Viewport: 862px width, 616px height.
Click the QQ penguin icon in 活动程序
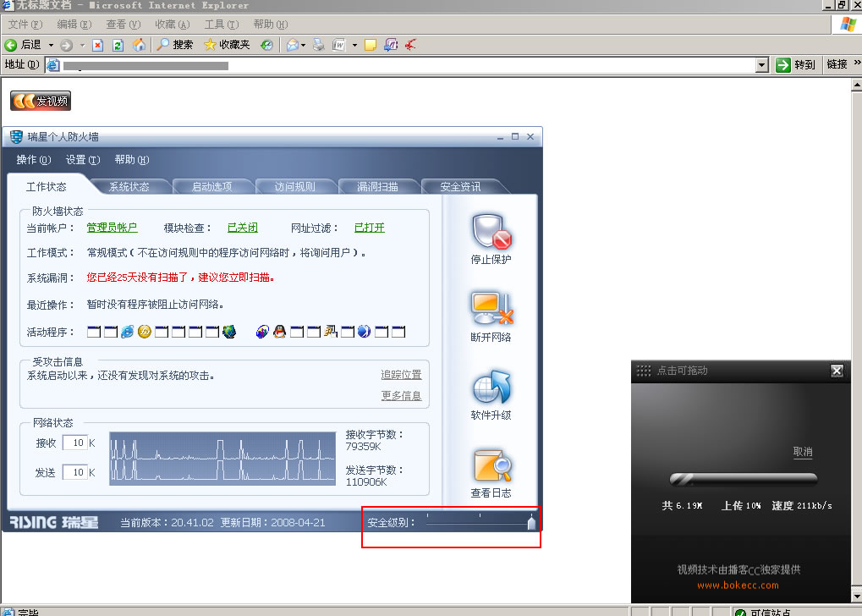(280, 332)
